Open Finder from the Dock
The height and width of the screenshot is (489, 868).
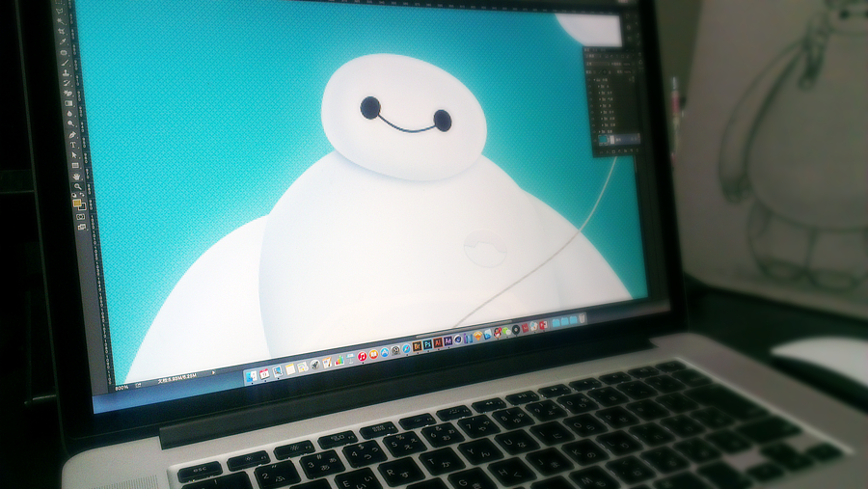point(252,376)
